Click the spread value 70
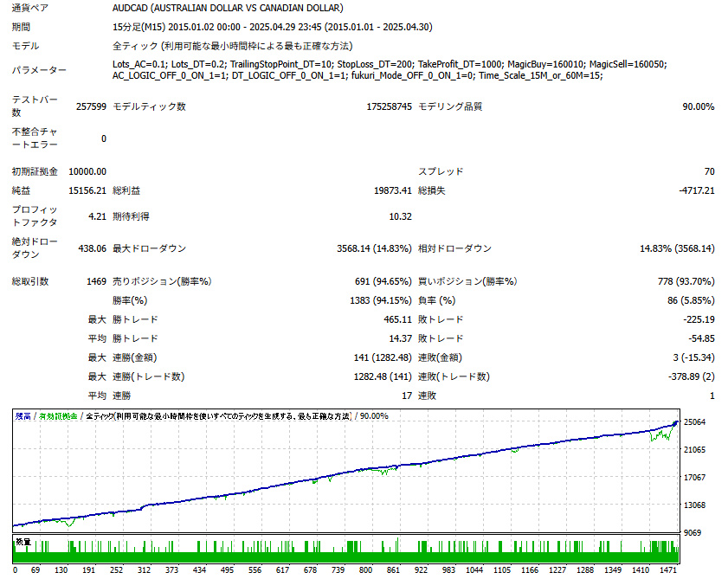 coord(710,171)
